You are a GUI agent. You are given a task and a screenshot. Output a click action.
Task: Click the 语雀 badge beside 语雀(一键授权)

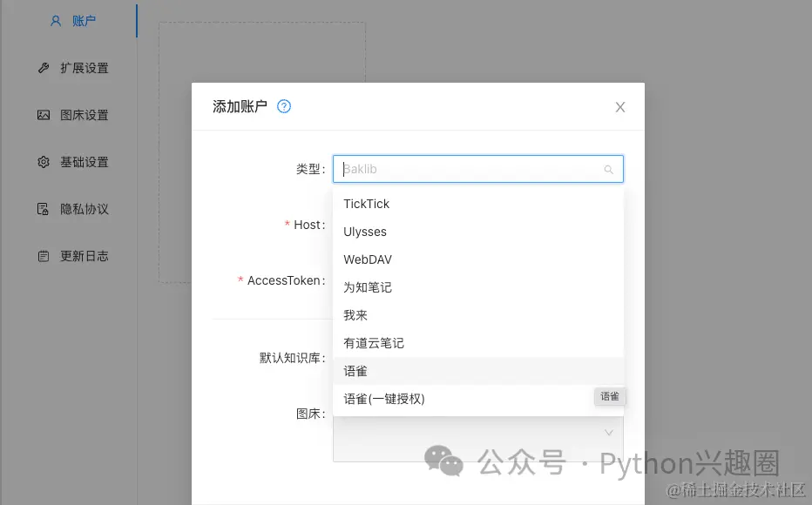[x=609, y=396]
